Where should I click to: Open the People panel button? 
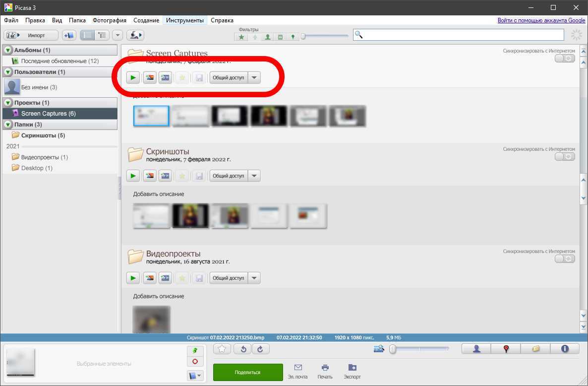point(476,349)
